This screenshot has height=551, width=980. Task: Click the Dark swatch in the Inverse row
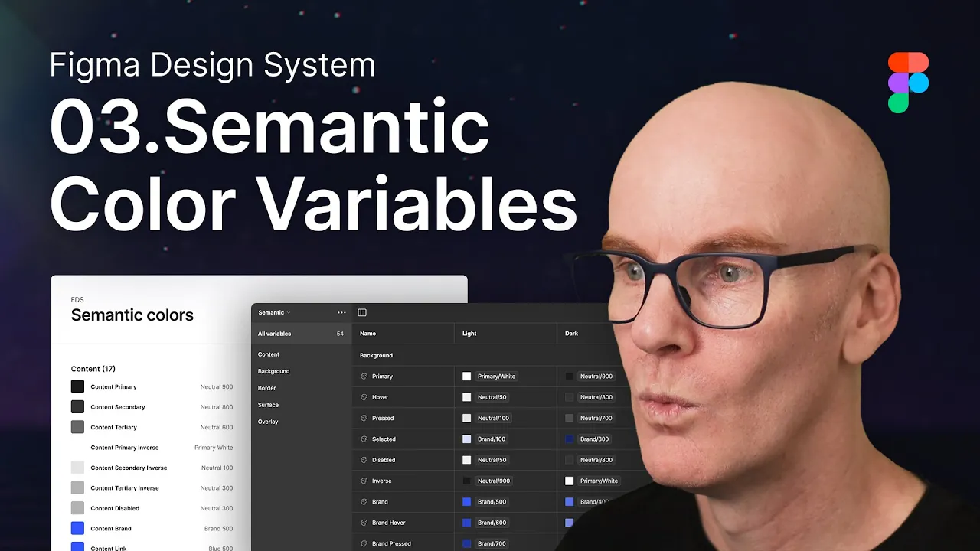570,481
